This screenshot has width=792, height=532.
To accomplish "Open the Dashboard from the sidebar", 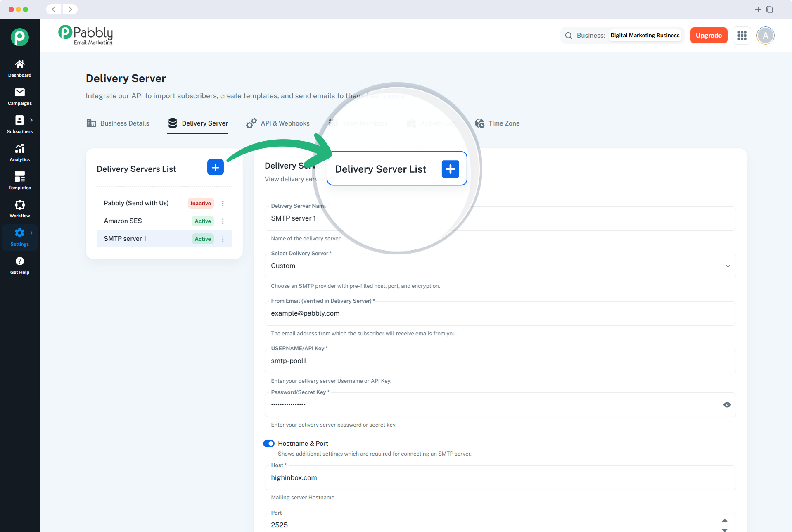I will click(x=20, y=69).
